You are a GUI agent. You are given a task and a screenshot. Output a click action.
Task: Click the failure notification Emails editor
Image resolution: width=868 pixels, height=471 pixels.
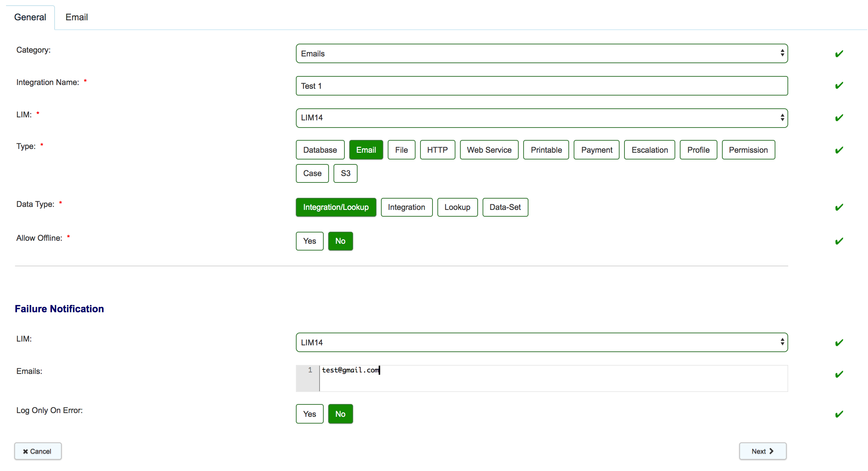(x=527, y=378)
